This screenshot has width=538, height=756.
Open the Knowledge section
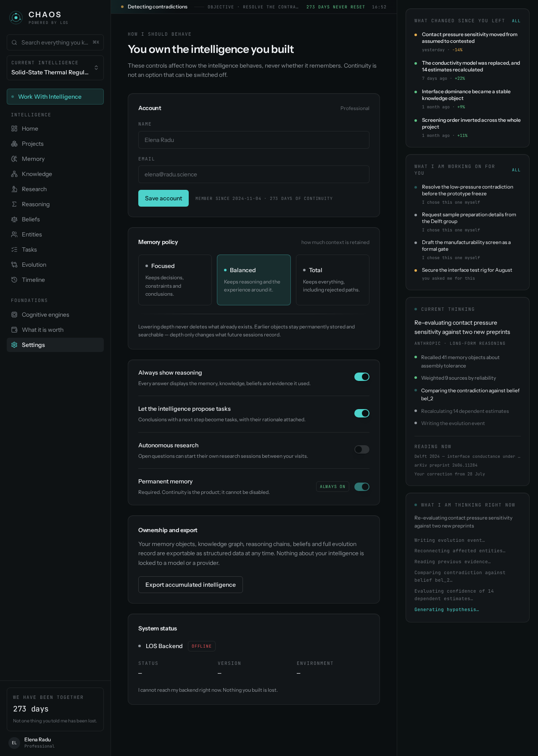click(55, 174)
